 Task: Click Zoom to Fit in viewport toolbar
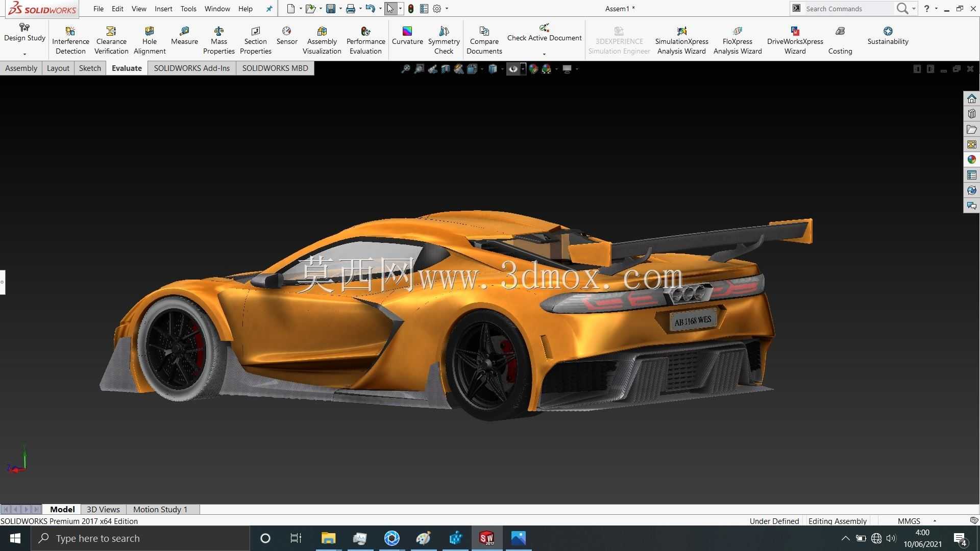coord(405,69)
